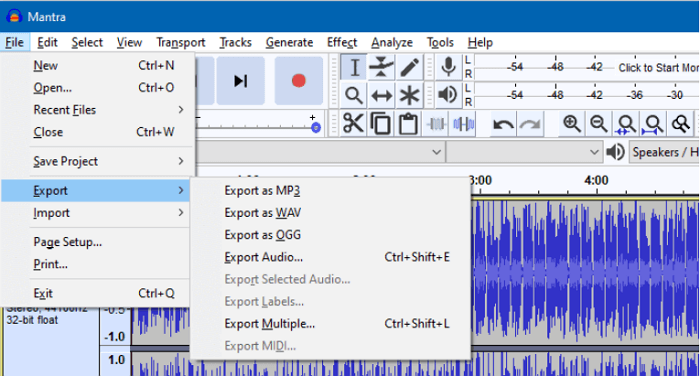
Task: Choose Export as WAV
Action: (330, 213)
